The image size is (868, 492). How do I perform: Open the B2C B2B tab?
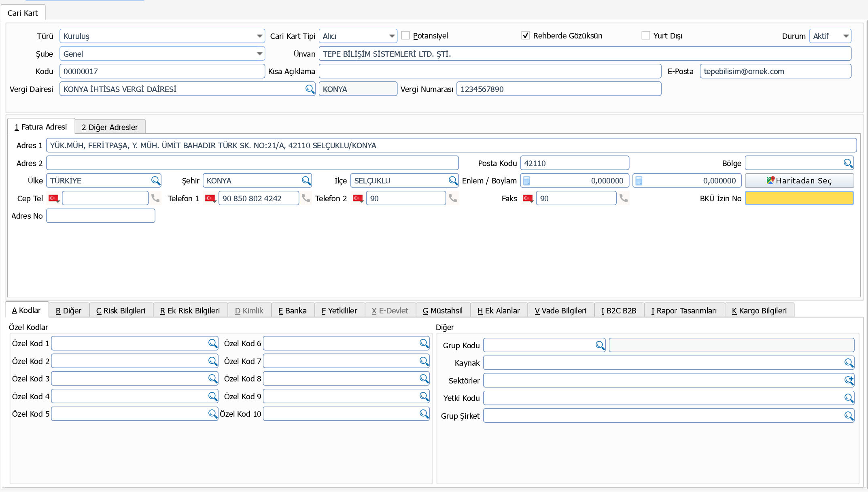[x=619, y=311]
